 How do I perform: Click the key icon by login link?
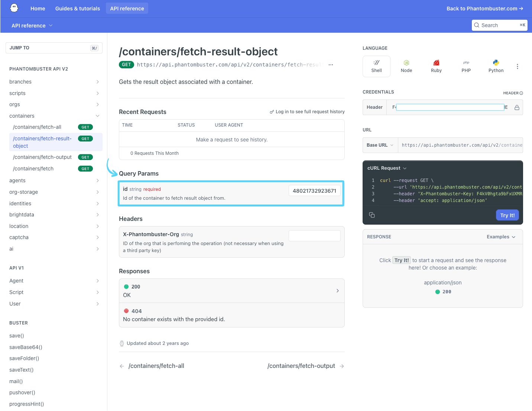click(272, 112)
